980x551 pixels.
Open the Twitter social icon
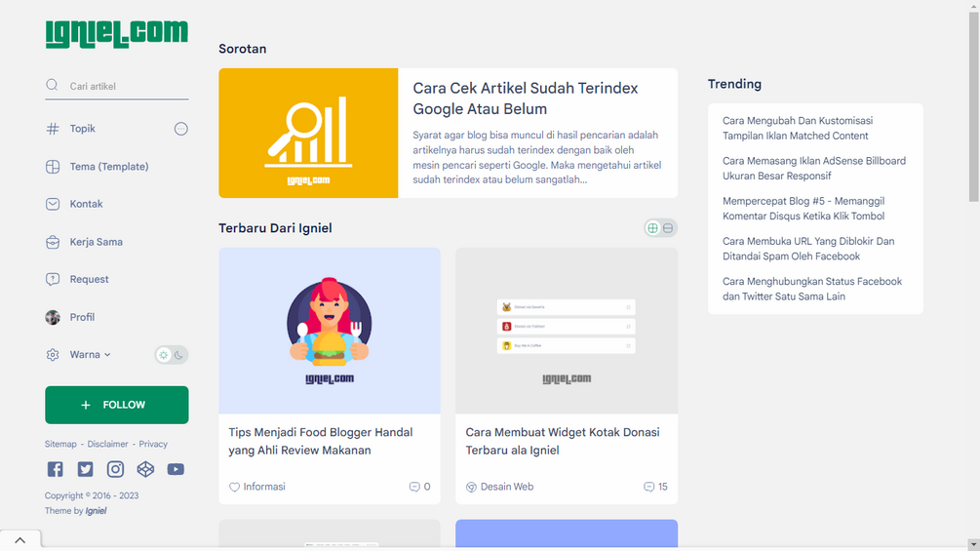click(85, 469)
